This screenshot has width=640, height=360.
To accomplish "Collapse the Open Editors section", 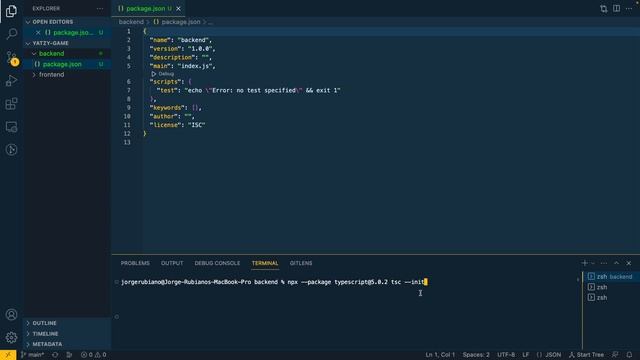I will coord(53,22).
